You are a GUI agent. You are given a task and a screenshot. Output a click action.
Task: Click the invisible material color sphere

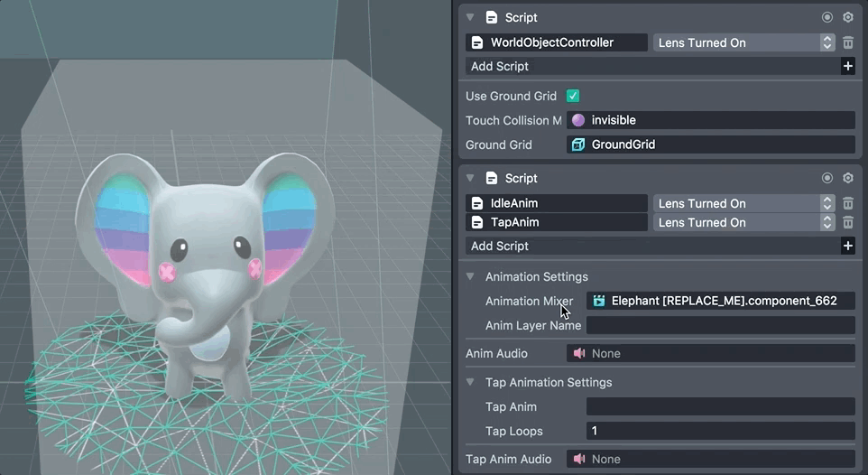tap(578, 120)
